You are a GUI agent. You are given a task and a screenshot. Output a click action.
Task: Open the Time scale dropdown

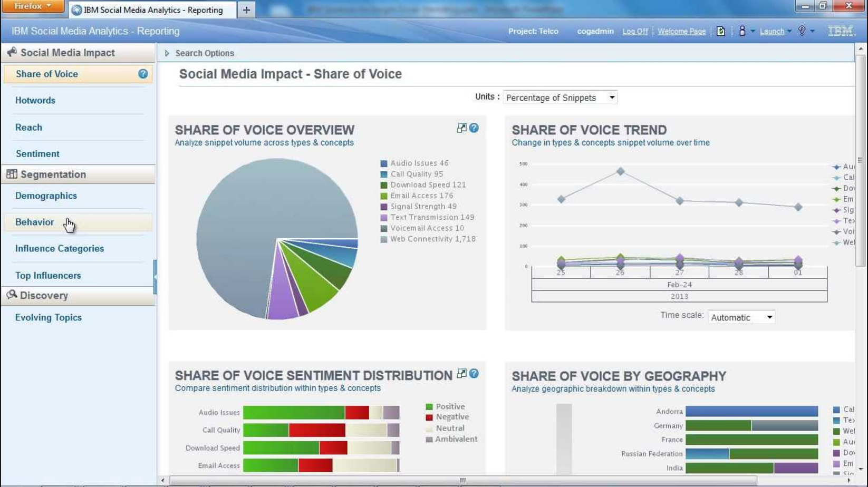[741, 317]
